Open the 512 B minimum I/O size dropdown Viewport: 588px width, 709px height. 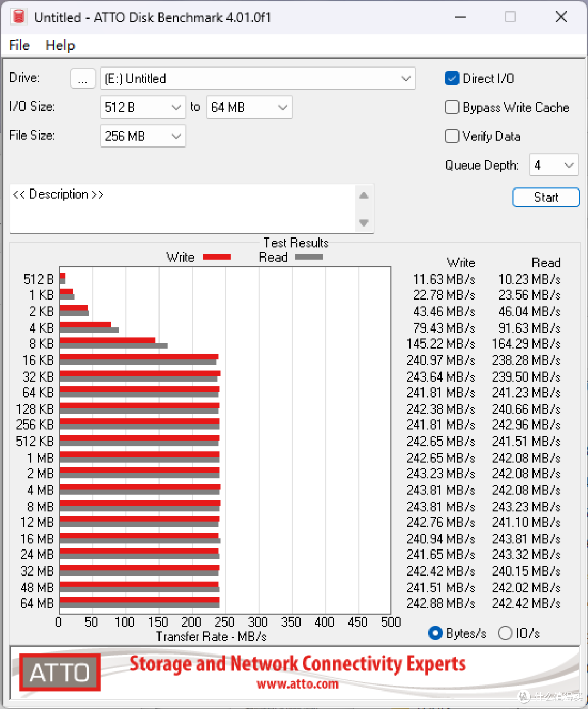tap(143, 107)
